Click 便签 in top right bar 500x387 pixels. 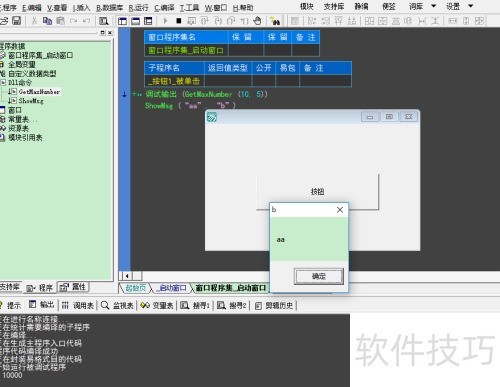pos(389,6)
